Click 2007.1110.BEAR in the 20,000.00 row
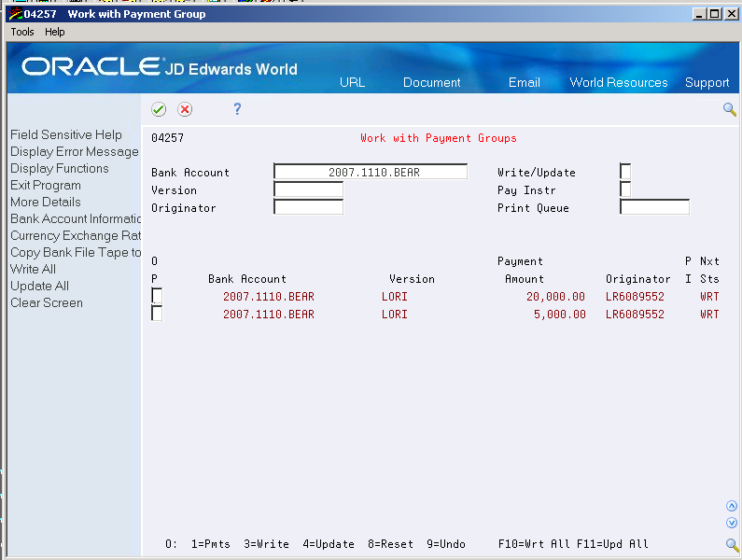The height and width of the screenshot is (560, 742). pos(269,297)
